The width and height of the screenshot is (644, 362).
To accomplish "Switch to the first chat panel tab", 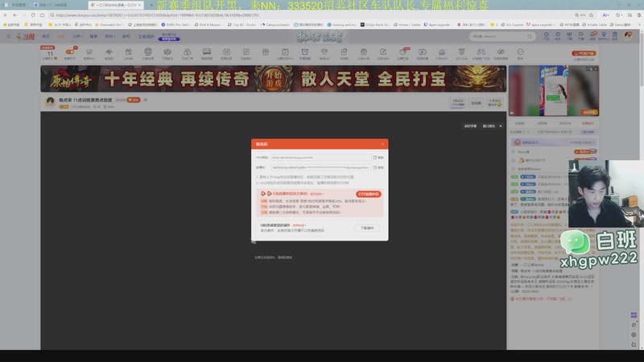I will click(520, 123).
